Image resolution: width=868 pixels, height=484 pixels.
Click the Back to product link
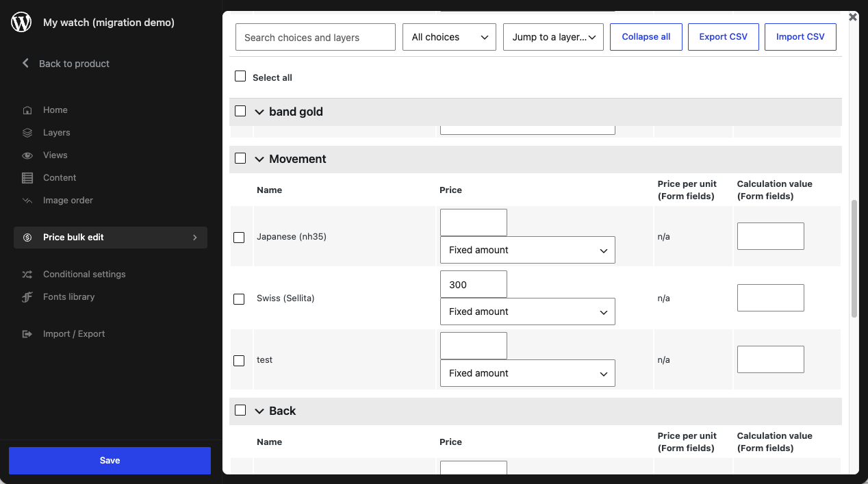pyautogui.click(x=74, y=64)
